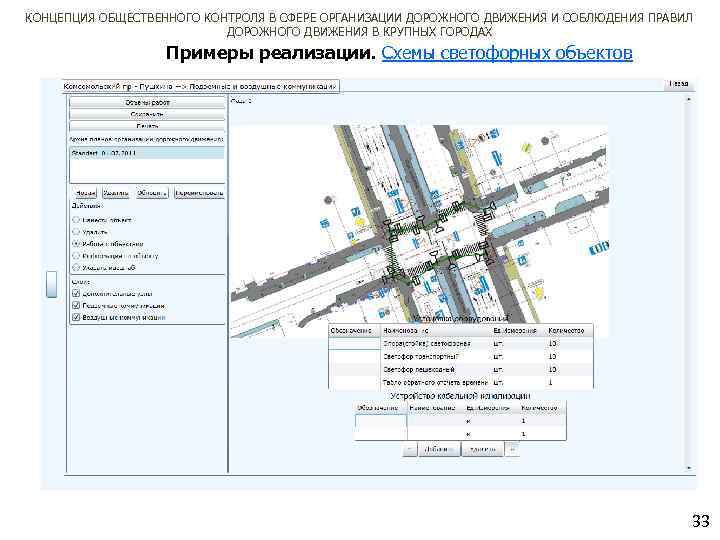Viewport: 720px width, 540px height.
Task: Choose the Удалить action radio option
Action: point(76,232)
